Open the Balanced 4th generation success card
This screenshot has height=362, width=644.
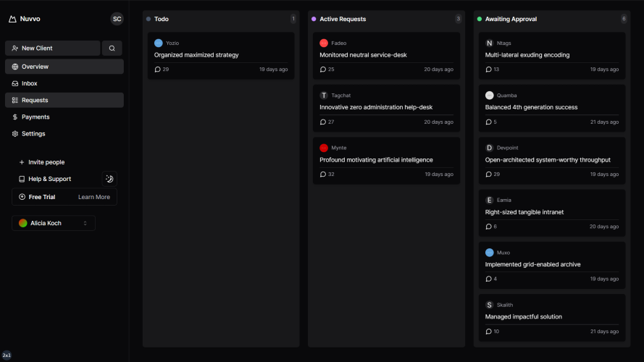point(552,109)
